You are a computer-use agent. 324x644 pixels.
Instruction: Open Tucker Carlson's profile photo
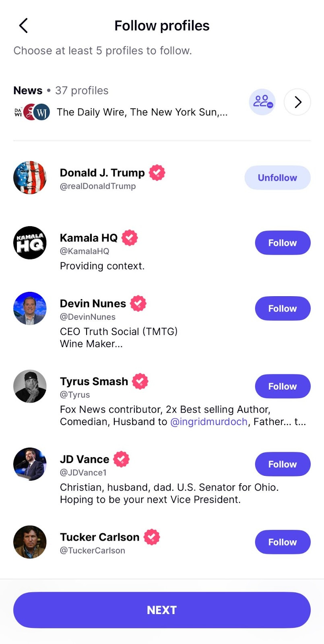click(x=30, y=542)
